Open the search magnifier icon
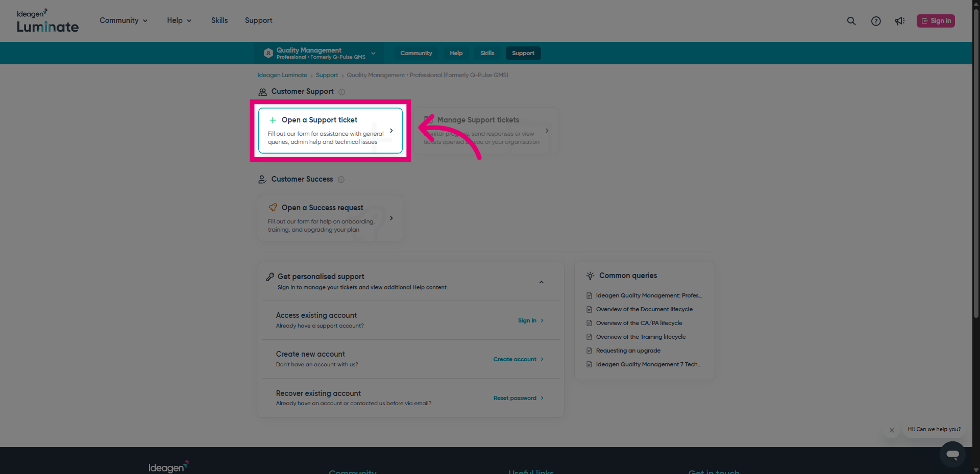Screen dimensions: 980x474 (851, 21)
